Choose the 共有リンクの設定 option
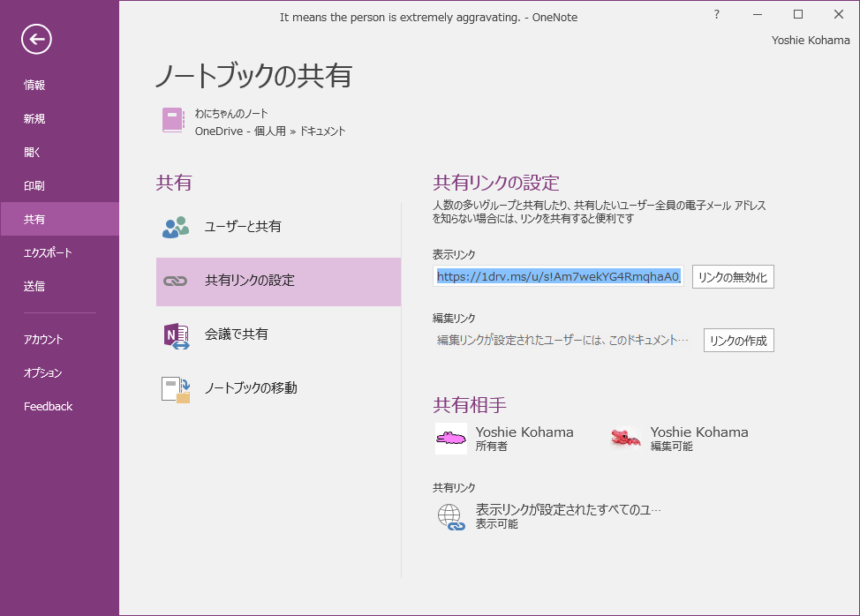860x616 pixels. (279, 282)
